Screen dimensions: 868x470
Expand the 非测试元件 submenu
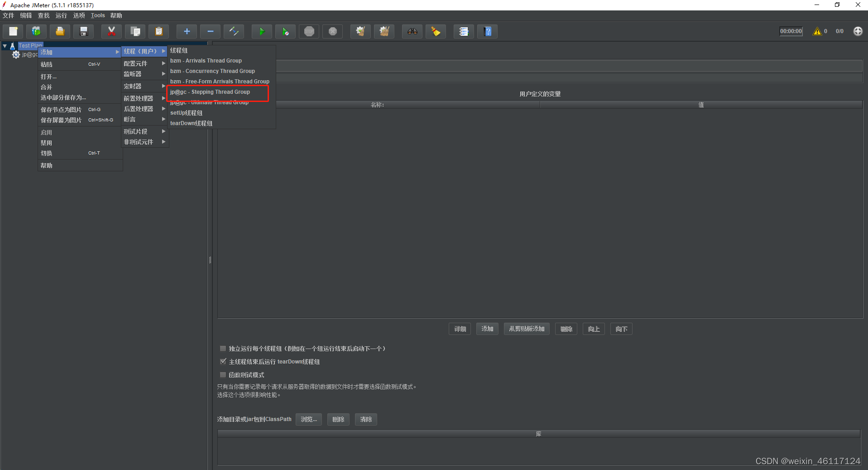pyautogui.click(x=144, y=142)
